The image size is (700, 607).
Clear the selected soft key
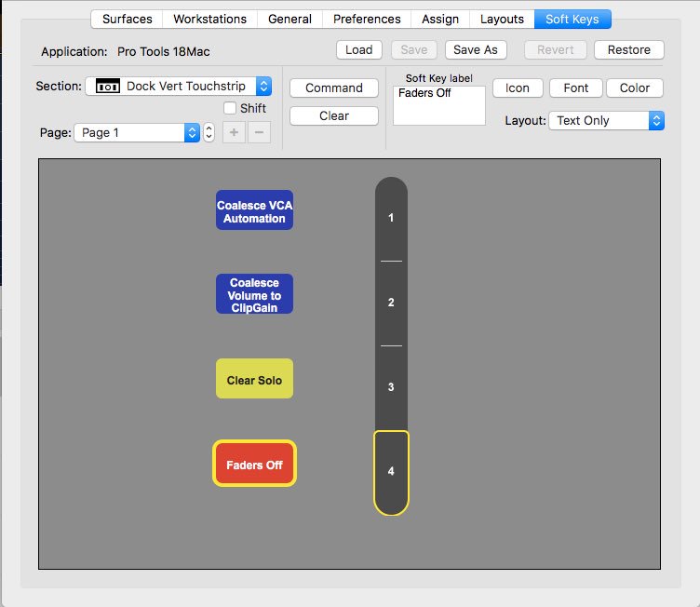[x=334, y=116]
